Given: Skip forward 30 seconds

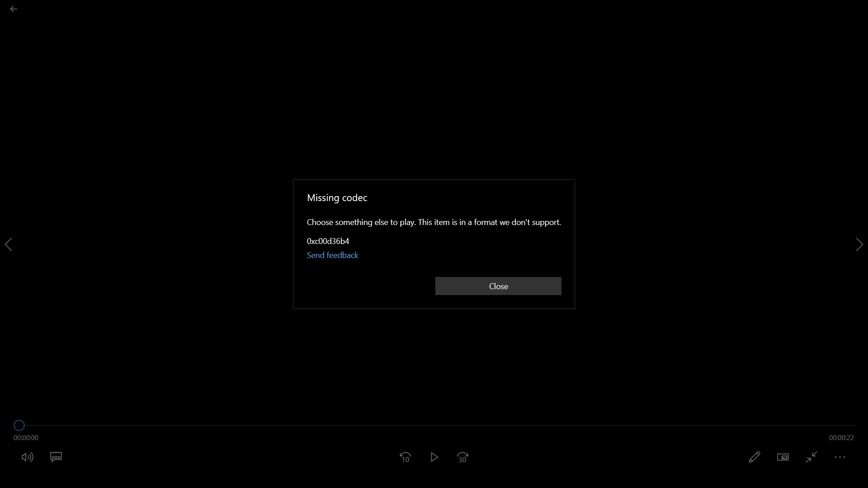Looking at the screenshot, I should tap(462, 457).
